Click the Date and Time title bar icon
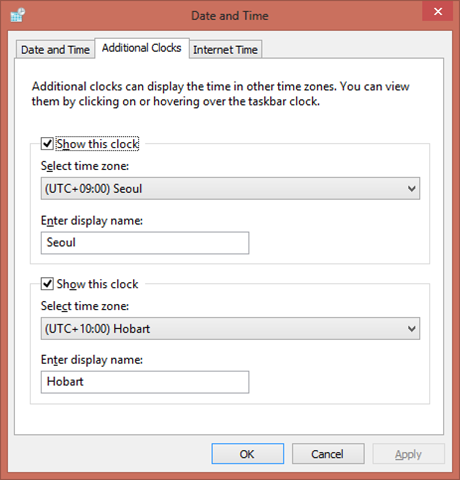 point(18,15)
